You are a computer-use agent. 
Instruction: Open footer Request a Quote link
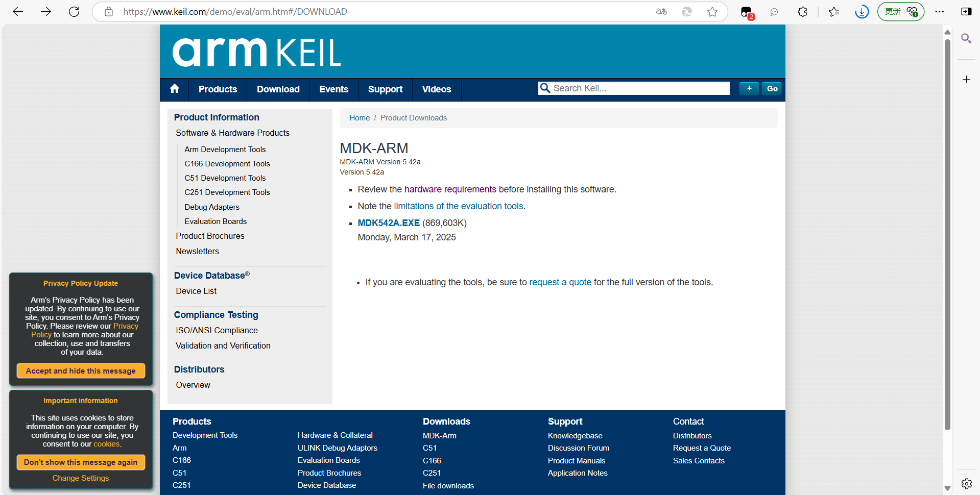[x=702, y=448]
